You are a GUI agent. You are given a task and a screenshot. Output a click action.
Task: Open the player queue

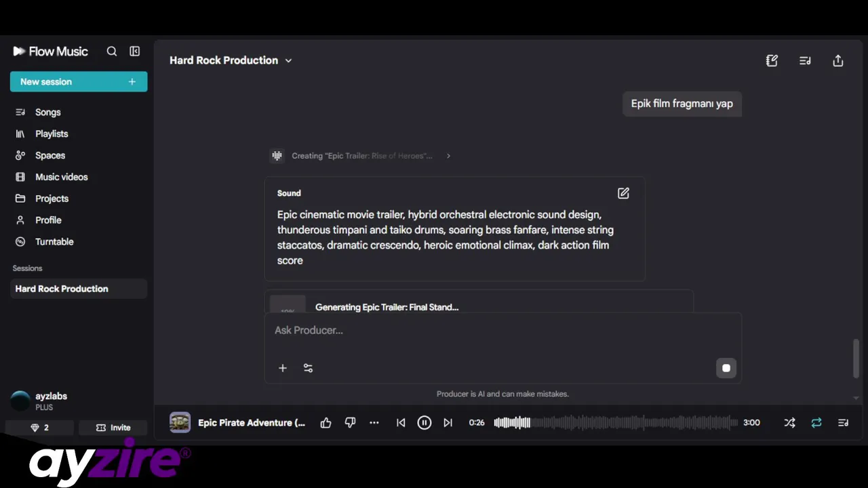(x=844, y=423)
